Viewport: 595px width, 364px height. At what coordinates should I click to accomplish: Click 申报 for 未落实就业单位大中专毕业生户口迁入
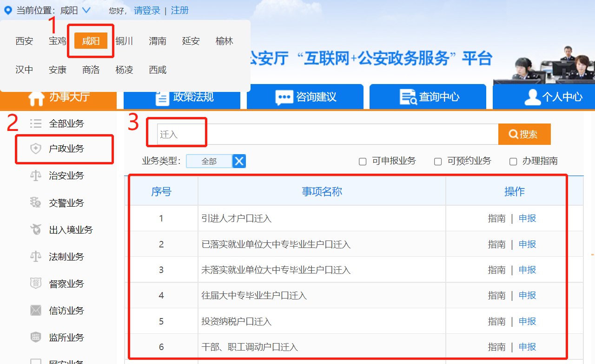pyautogui.click(x=528, y=270)
